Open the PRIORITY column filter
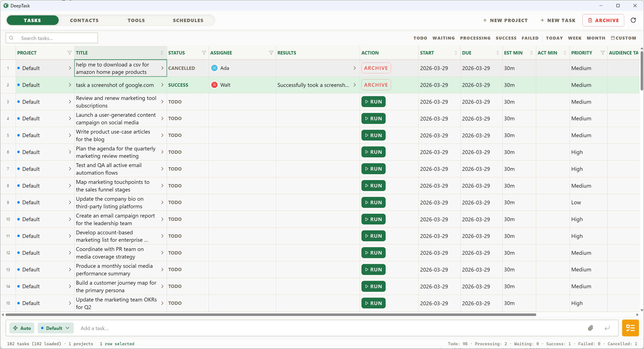644x349 pixels. point(603,53)
